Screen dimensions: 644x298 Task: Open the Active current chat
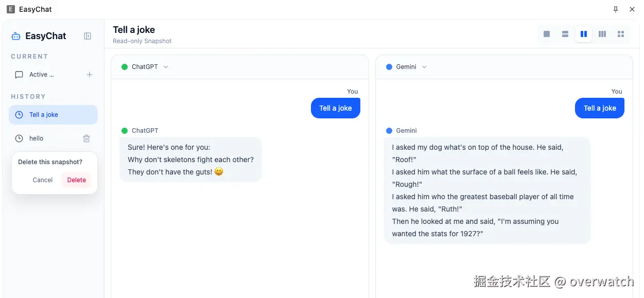point(42,75)
